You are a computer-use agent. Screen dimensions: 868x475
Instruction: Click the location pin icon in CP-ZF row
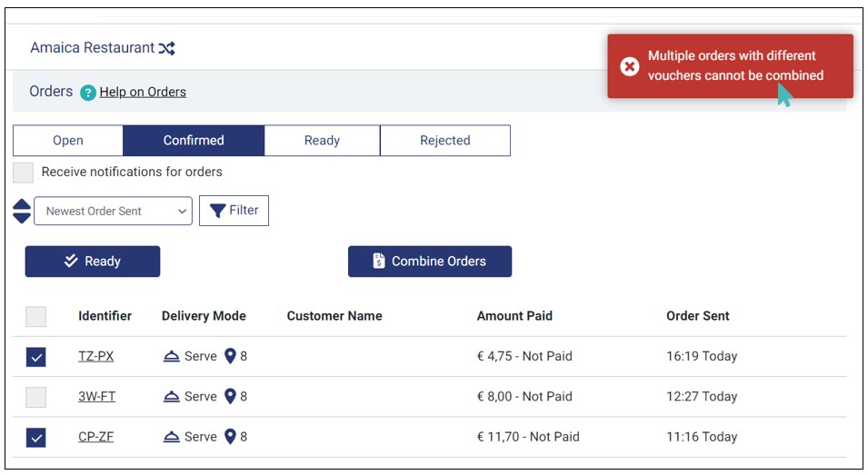[x=230, y=437]
